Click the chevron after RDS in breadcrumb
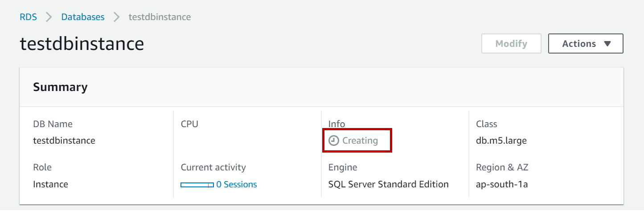 coord(49,17)
